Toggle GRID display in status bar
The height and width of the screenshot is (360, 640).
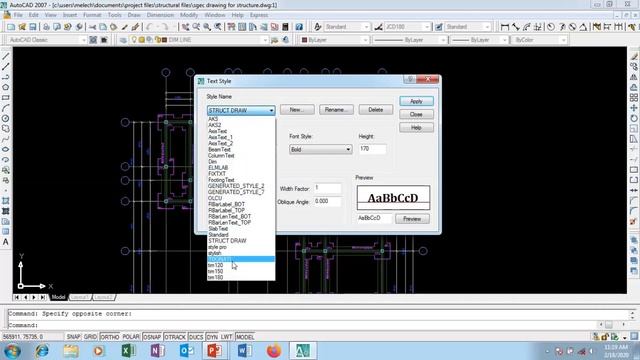coord(90,337)
